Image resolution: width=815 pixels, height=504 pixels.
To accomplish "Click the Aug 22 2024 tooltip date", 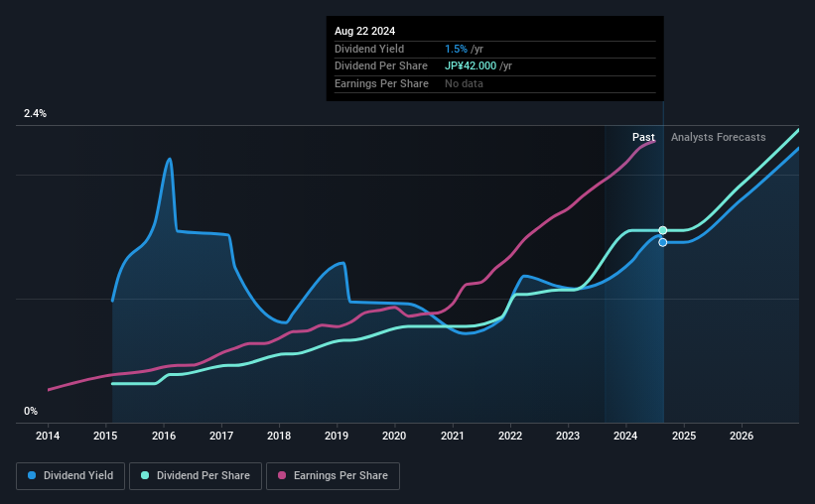I will [x=365, y=31].
